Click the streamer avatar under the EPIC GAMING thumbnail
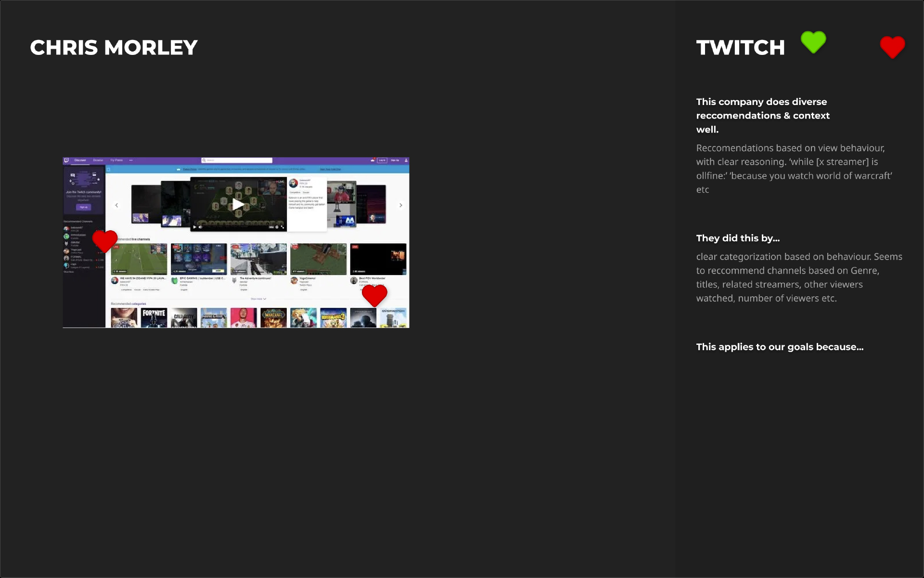 click(175, 281)
